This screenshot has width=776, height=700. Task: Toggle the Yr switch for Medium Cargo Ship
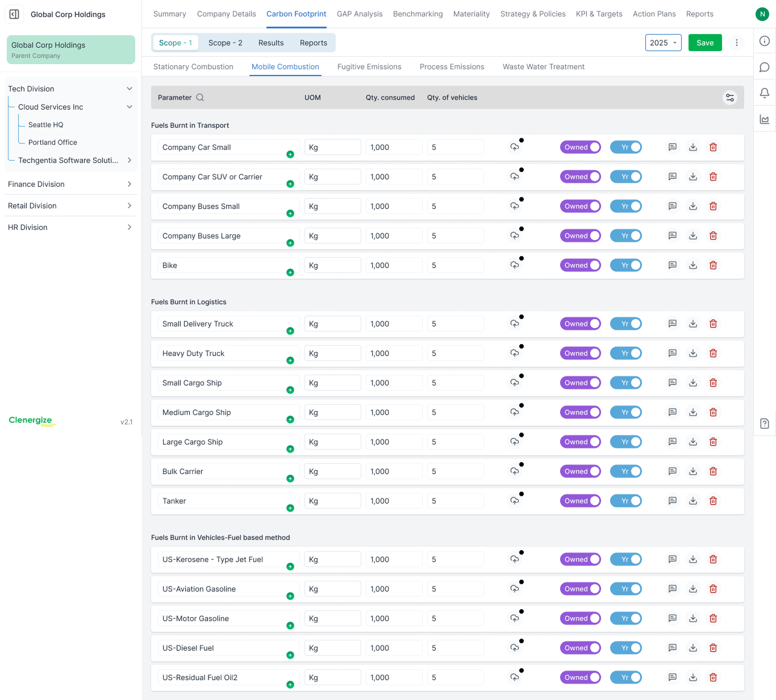click(626, 412)
